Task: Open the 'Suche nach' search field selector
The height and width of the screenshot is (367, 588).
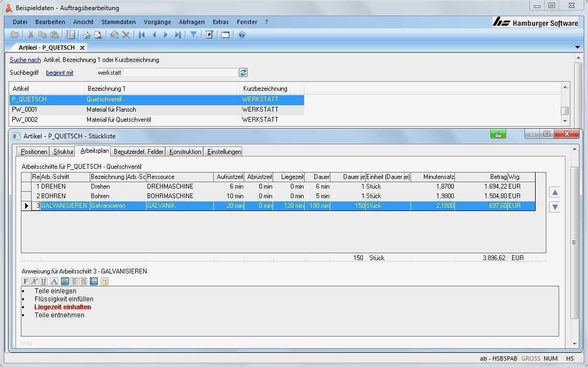Action: pyautogui.click(x=25, y=60)
